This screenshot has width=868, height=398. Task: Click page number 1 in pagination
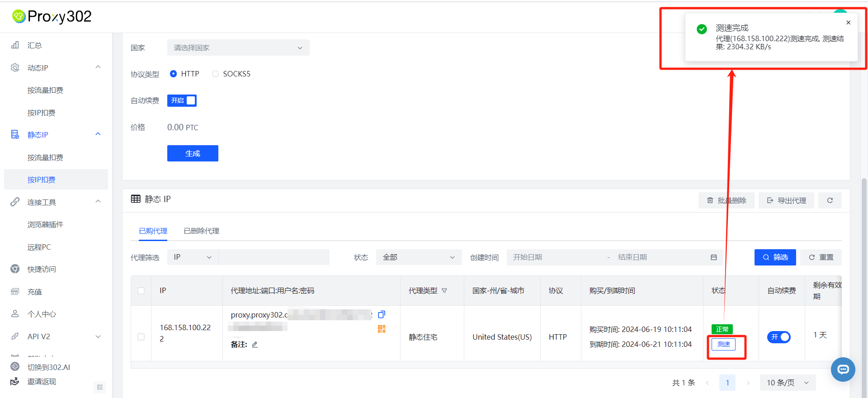[727, 383]
